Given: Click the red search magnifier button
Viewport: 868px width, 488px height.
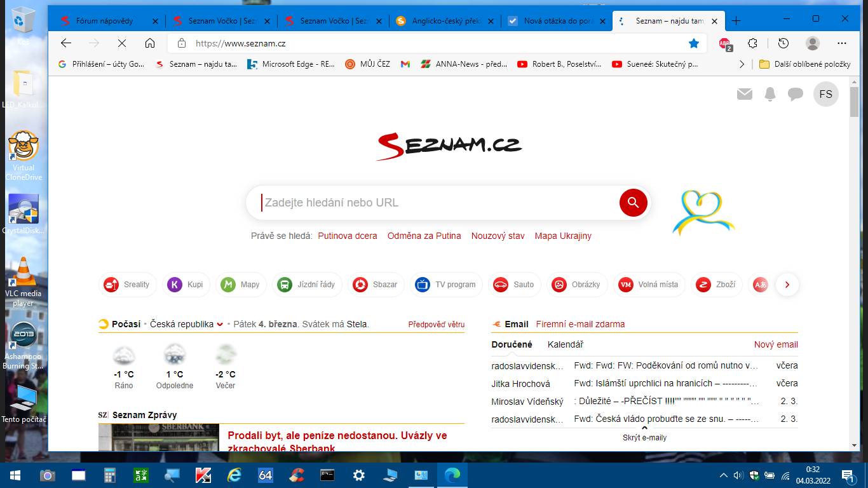Looking at the screenshot, I should click(x=633, y=203).
